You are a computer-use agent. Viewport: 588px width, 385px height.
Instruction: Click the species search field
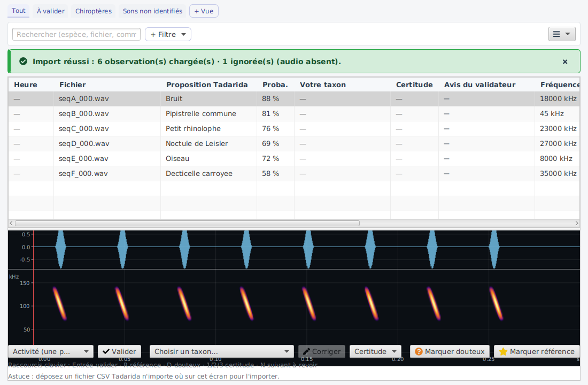pos(76,34)
